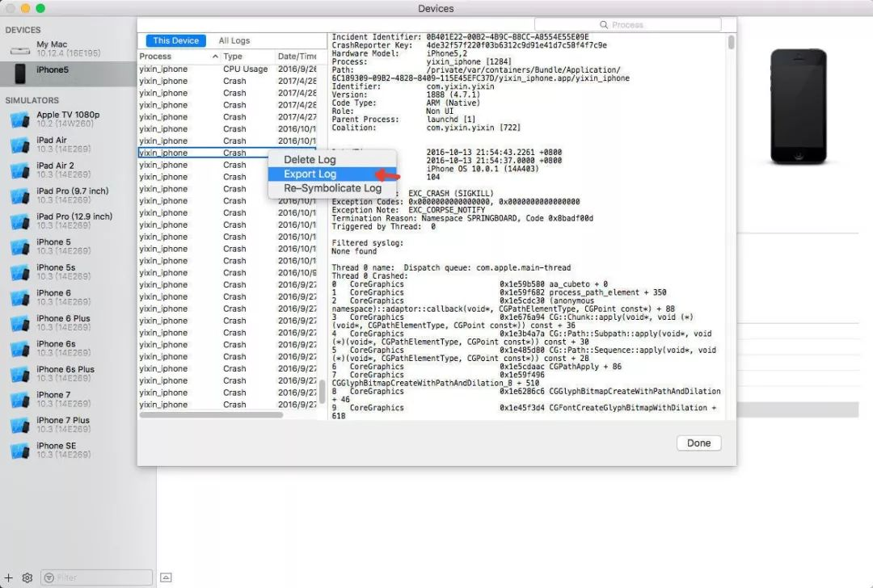Click the black iPhone device image

(x=799, y=107)
